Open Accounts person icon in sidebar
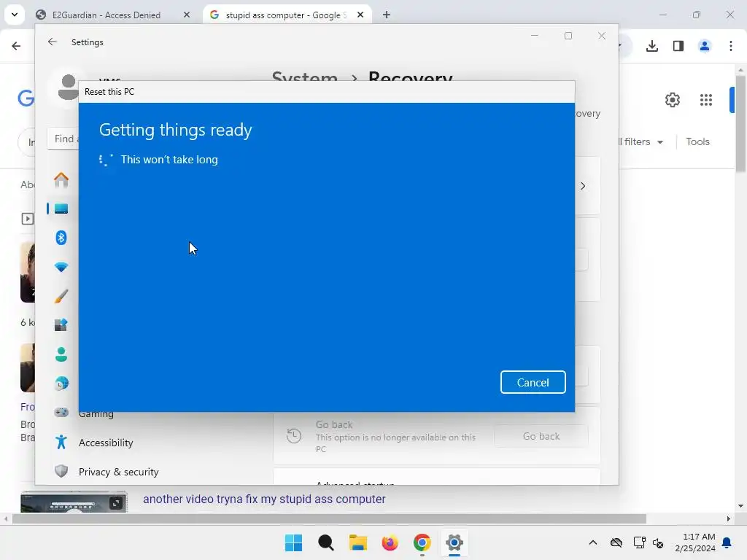Image resolution: width=747 pixels, height=560 pixels. pos(61,354)
